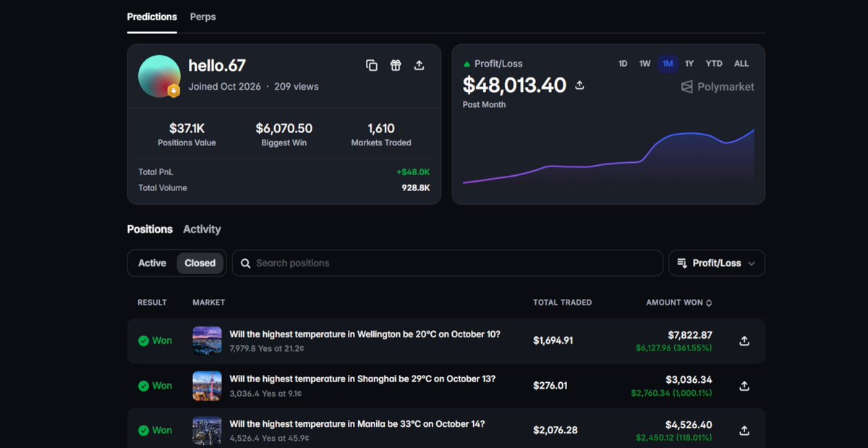
Task: Share the Wellington temperature position
Action: click(x=744, y=341)
